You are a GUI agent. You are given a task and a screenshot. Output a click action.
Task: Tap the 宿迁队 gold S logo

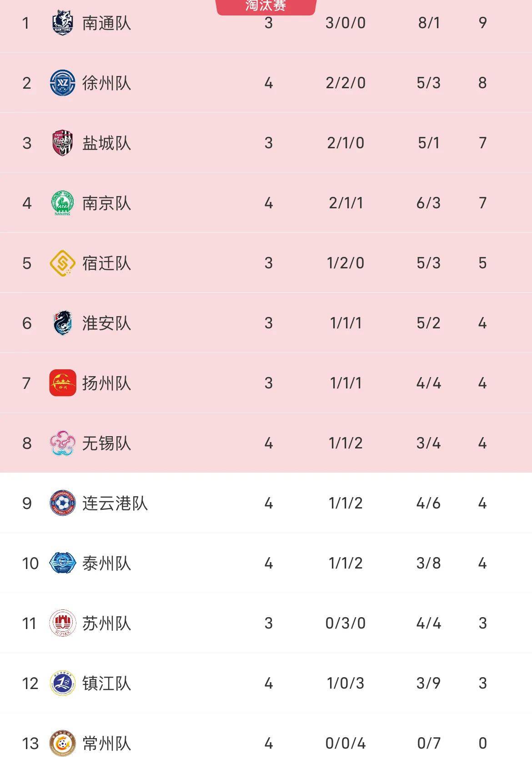coord(62,263)
